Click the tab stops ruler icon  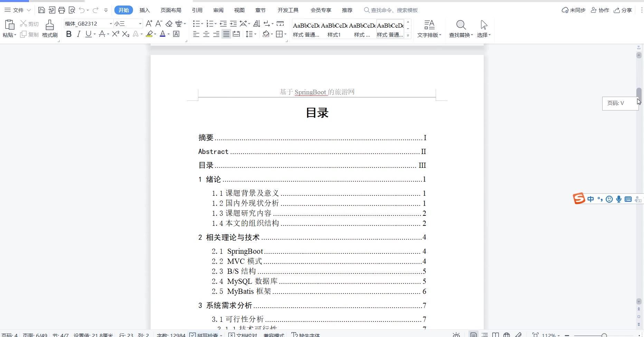click(280, 23)
